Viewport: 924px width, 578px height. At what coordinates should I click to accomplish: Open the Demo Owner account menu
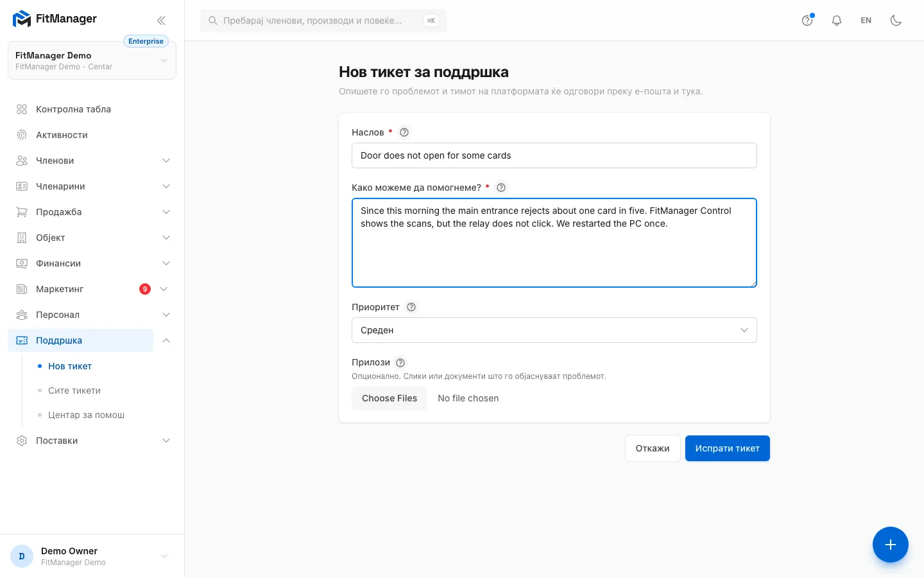tap(92, 556)
